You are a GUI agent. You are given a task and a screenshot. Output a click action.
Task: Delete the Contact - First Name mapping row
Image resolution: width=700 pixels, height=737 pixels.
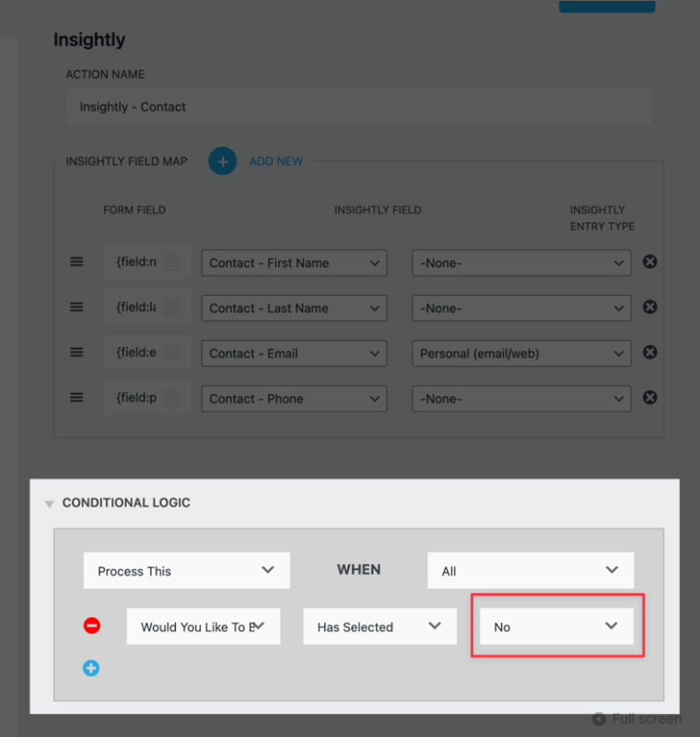coord(649,261)
